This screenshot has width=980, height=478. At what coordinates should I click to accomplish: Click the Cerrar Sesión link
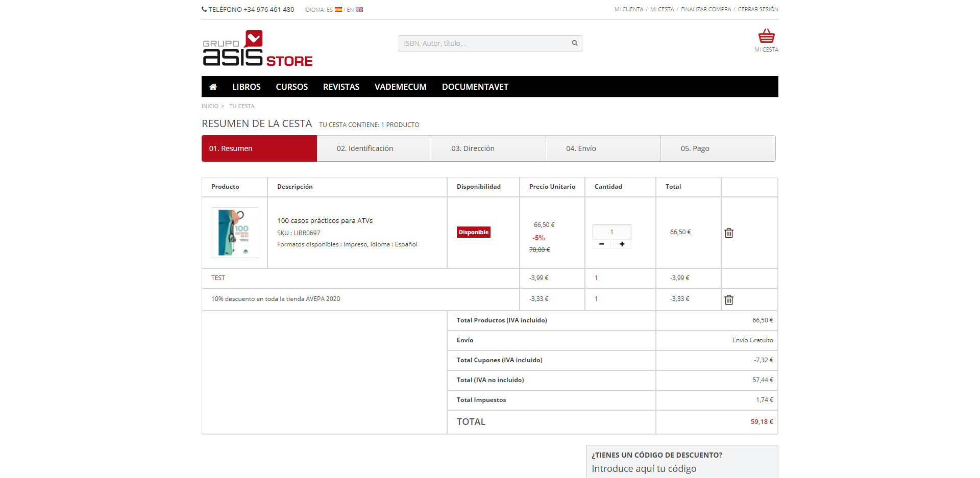pos(757,9)
